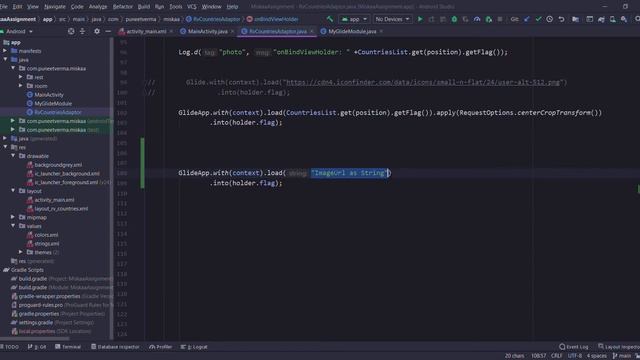Select gradle.properties file

tap(39, 314)
